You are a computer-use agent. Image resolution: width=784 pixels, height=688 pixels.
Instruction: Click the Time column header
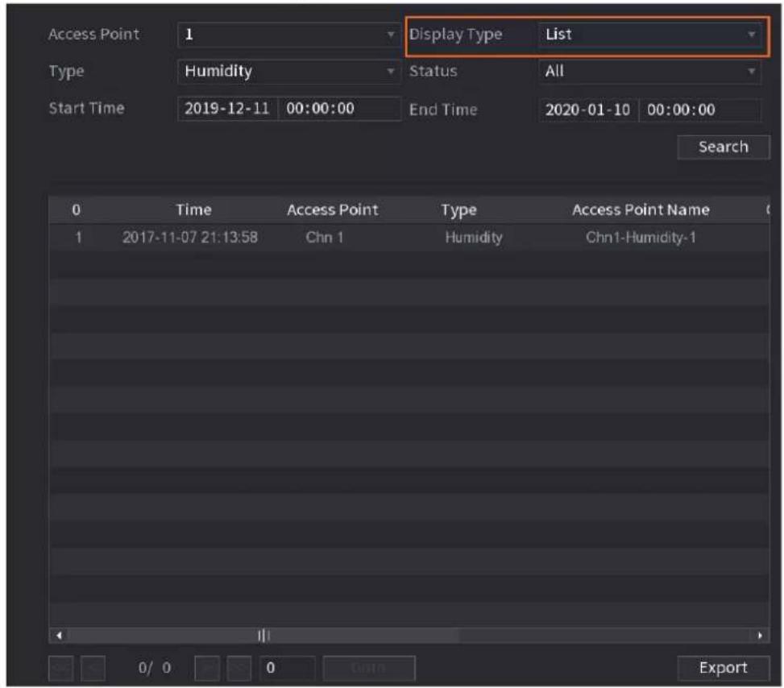tap(193, 210)
